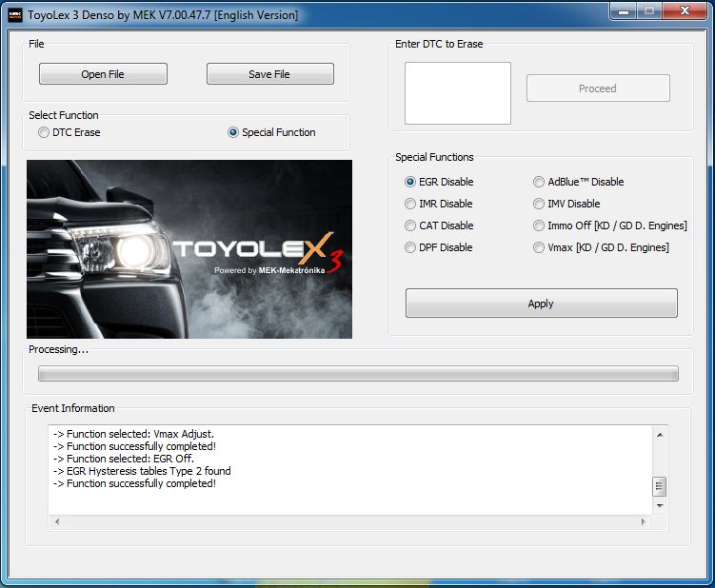Click the ToyoLex 3 banner image
This screenshot has height=588, width=715.
(x=189, y=249)
